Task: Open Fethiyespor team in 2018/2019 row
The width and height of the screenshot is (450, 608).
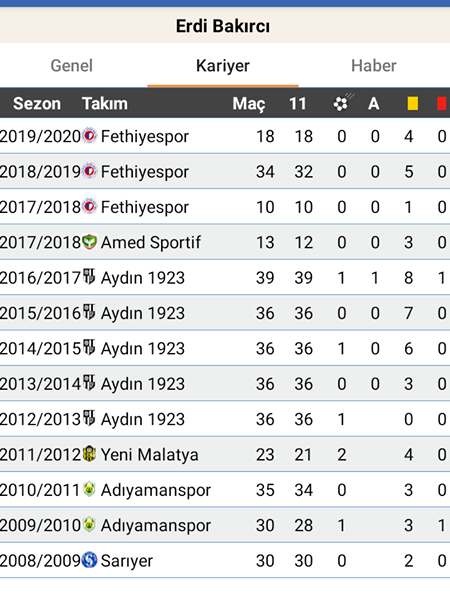Action: coord(145,172)
